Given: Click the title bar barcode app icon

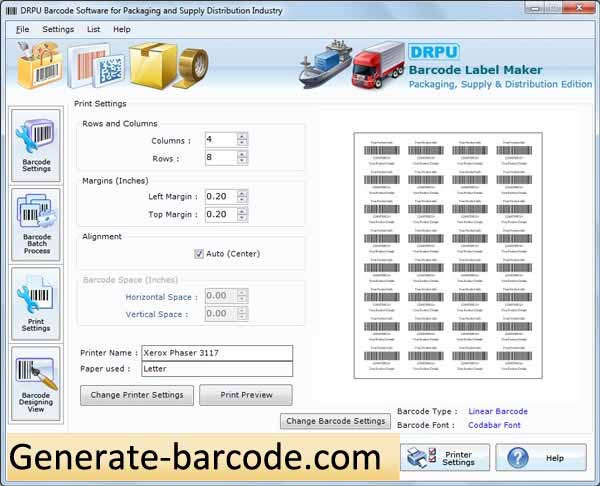Looking at the screenshot, I should coord(11,10).
